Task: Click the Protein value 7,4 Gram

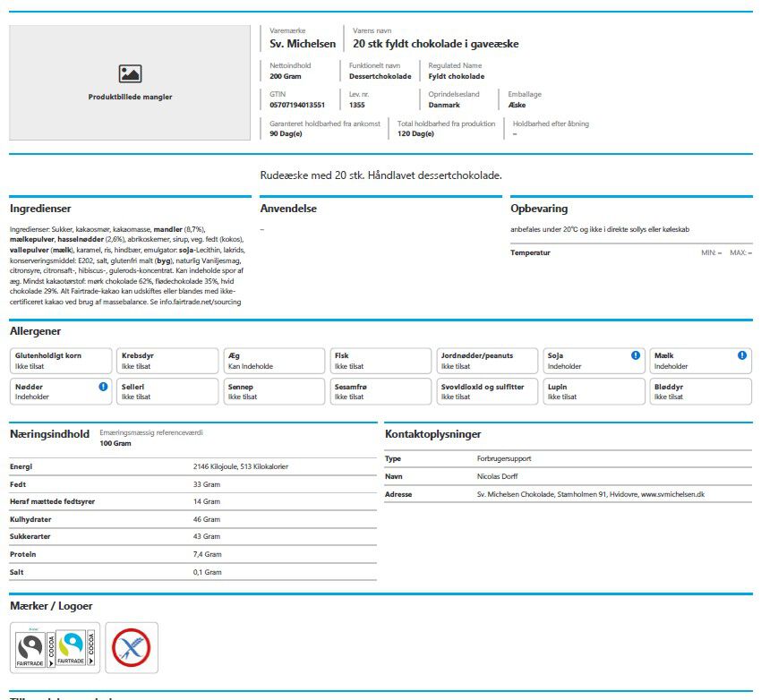Action: tap(207, 554)
